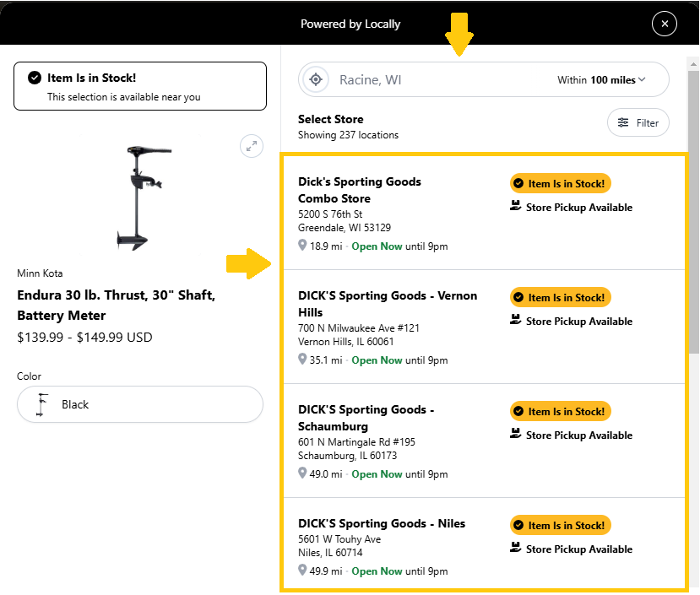Click checkmark icon in Schaumburg stock badge
Image resolution: width=700 pixels, height=595 pixels.
518,411
